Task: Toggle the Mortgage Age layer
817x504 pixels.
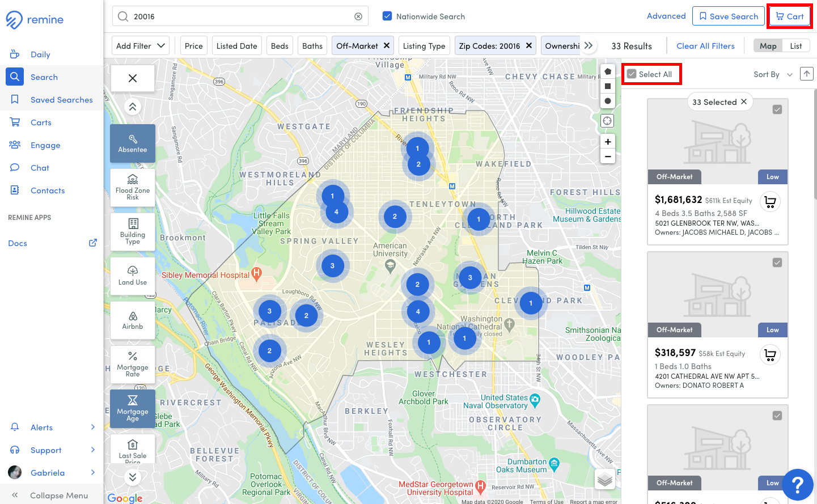Action: [133, 409]
